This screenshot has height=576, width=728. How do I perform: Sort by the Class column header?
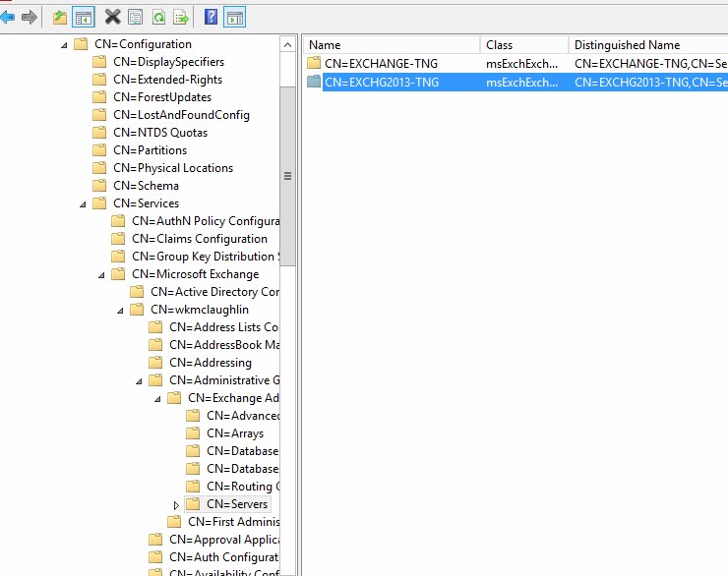tap(524, 45)
